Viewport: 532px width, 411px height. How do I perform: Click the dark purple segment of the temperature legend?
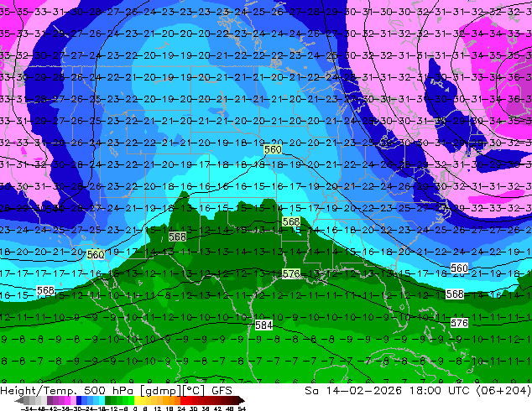point(50,400)
